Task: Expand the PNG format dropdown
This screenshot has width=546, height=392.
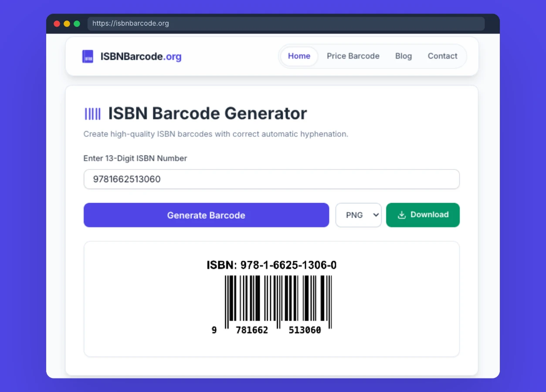Action: tap(359, 215)
